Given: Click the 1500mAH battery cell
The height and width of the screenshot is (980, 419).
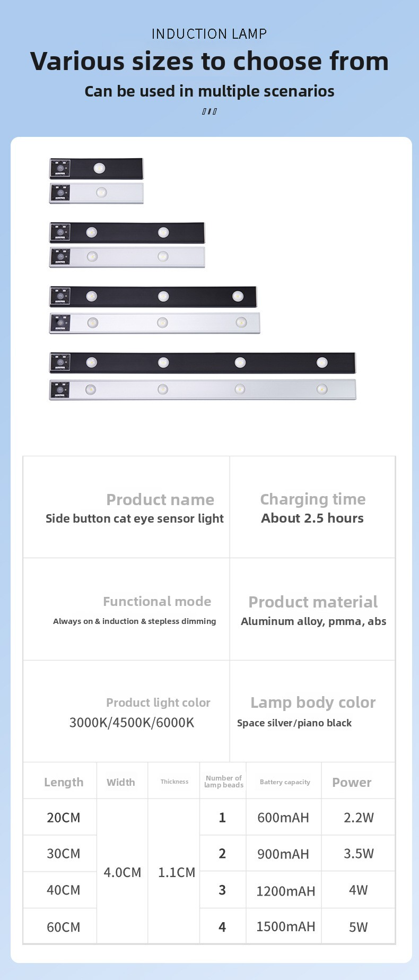Looking at the screenshot, I should [x=285, y=927].
